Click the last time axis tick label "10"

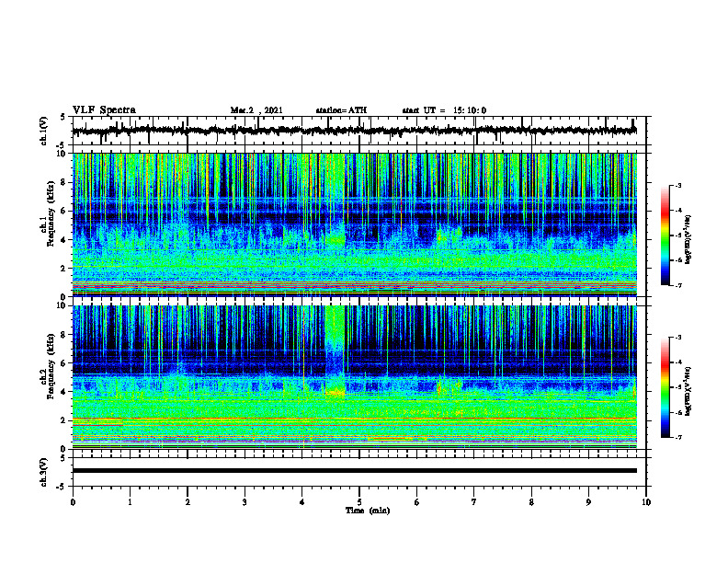(646, 502)
